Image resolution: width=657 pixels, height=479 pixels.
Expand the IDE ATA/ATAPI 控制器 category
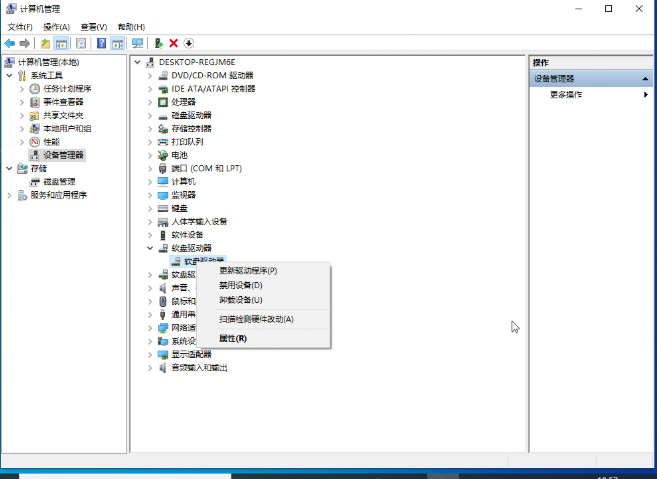click(150, 88)
